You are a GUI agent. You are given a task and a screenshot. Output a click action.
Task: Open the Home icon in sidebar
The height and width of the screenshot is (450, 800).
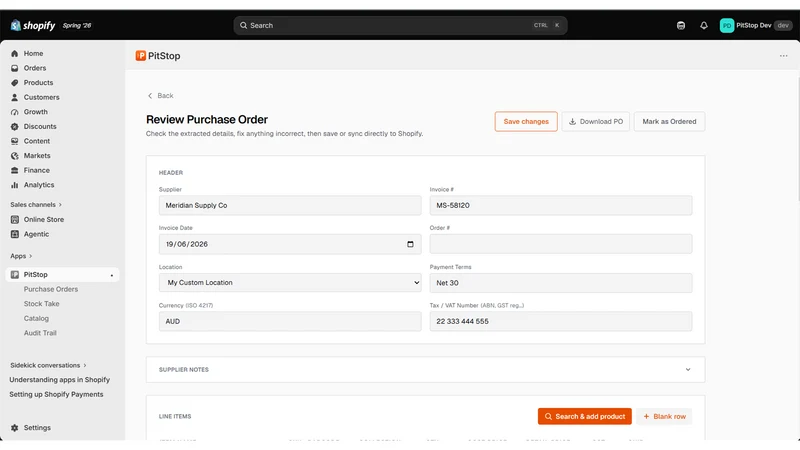[x=14, y=54]
